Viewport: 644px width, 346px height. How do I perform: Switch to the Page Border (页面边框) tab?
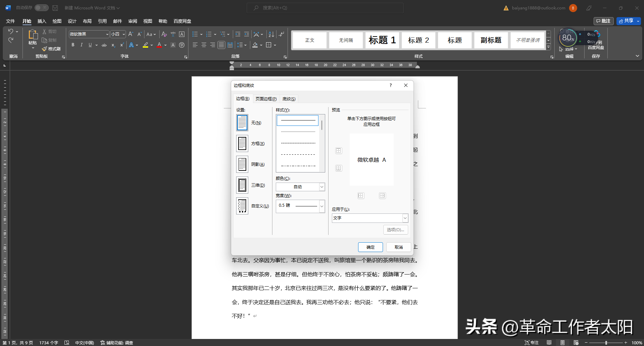coord(266,99)
